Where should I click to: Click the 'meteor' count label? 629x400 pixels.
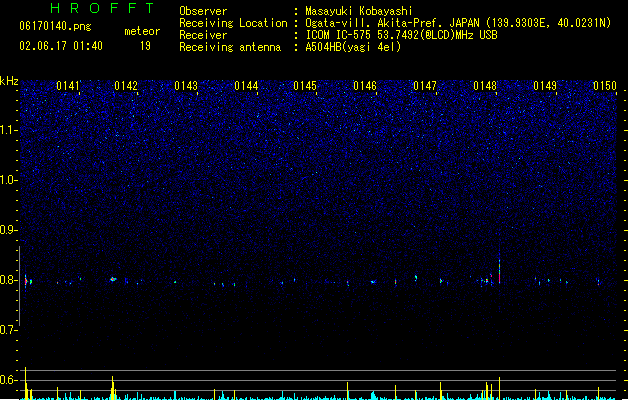click(x=142, y=31)
